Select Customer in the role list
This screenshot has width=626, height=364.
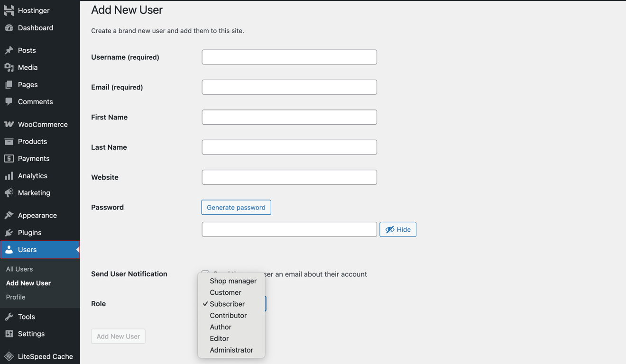point(225,292)
